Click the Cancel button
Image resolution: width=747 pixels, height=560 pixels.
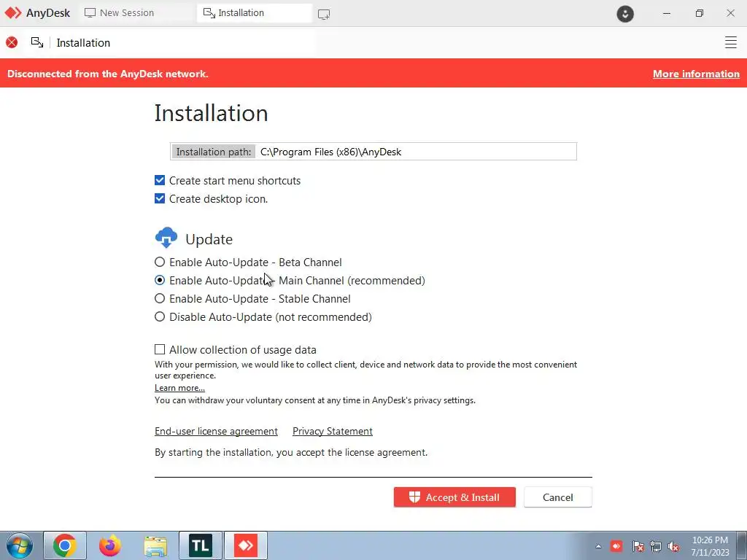click(x=558, y=497)
